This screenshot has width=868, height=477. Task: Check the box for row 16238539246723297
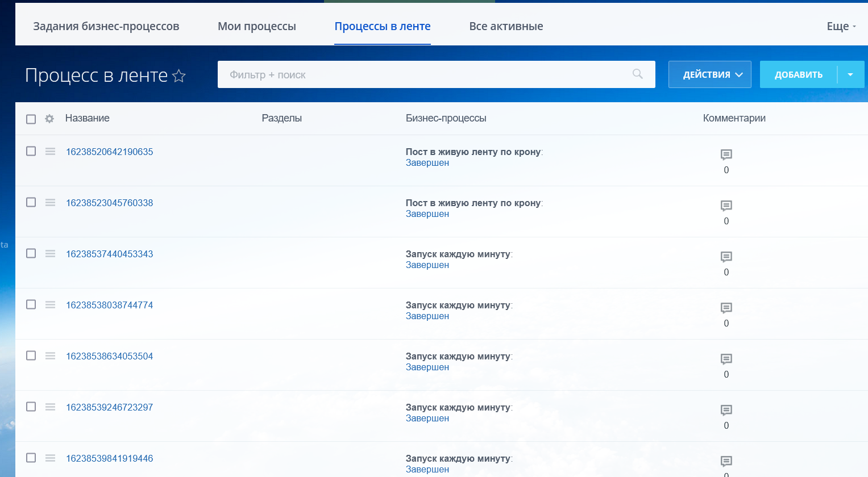[x=31, y=407]
